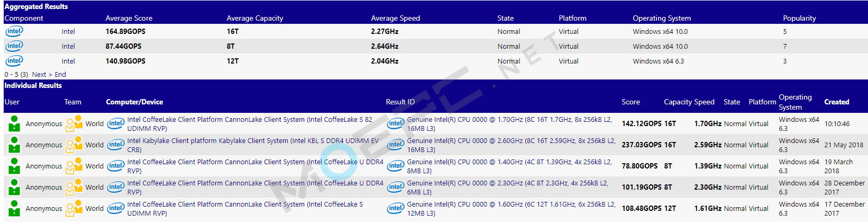Image resolution: width=868 pixels, height=222 pixels.
Task: Open Result ID for 1.60GHz 6C 12T CPU
Action: coord(511,209)
